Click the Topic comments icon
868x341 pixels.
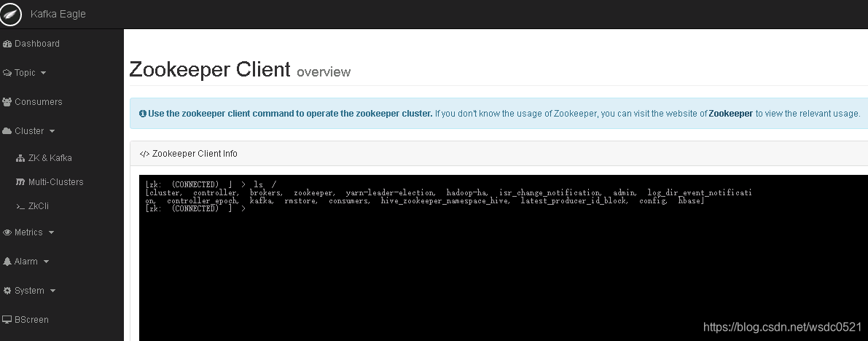coord(7,73)
